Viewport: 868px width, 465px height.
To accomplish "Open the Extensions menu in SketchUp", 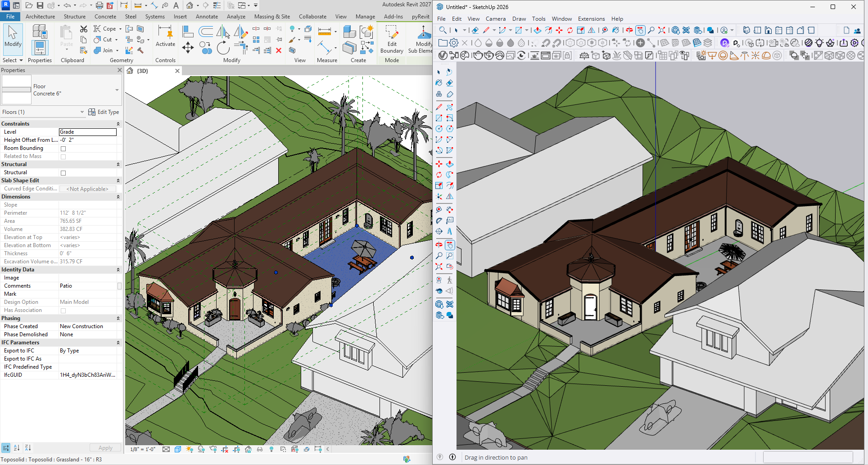I will [591, 19].
